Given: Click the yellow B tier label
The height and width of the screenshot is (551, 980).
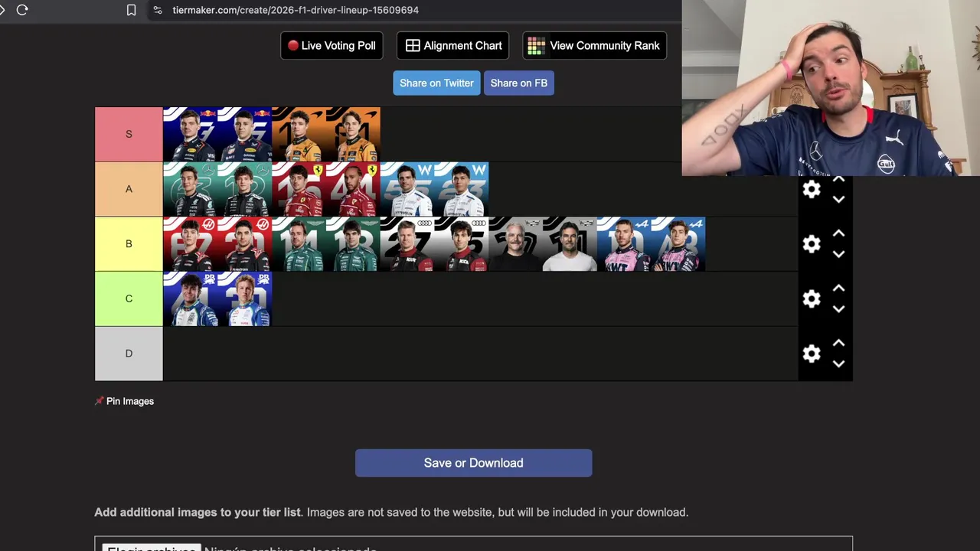Looking at the screenshot, I should coord(129,244).
